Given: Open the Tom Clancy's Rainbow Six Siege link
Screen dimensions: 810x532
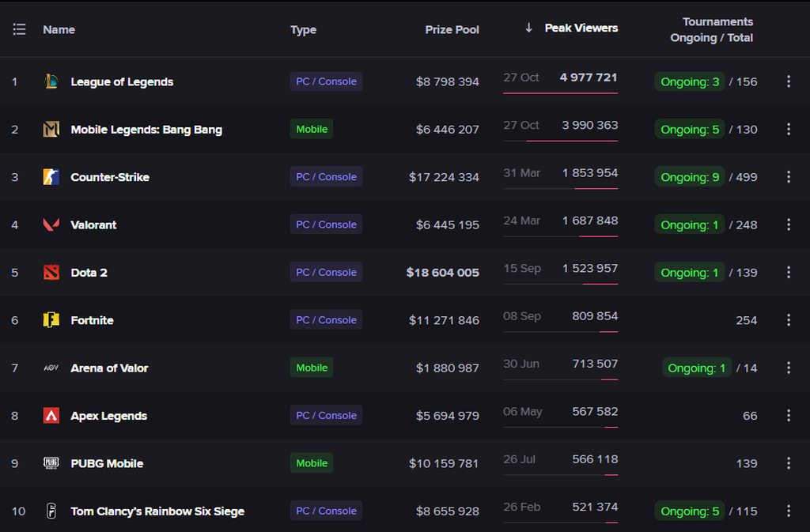Looking at the screenshot, I should tap(157, 511).
